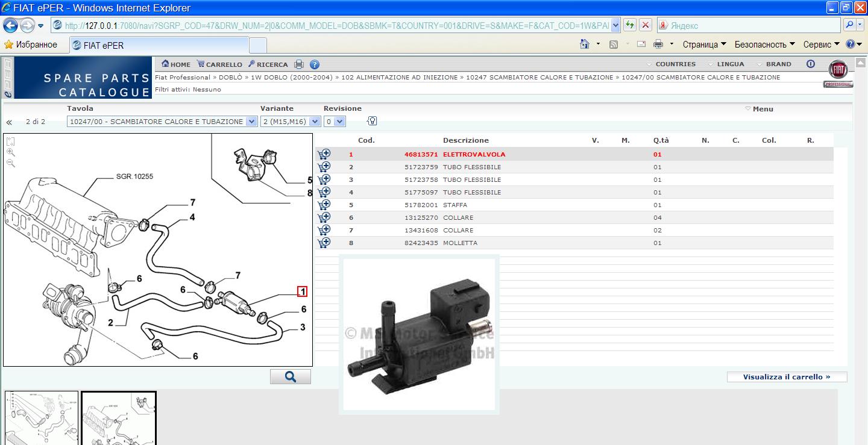Screen dimensions: 868x445
Task: Select the first drawing thumbnail
Action: click(42, 417)
